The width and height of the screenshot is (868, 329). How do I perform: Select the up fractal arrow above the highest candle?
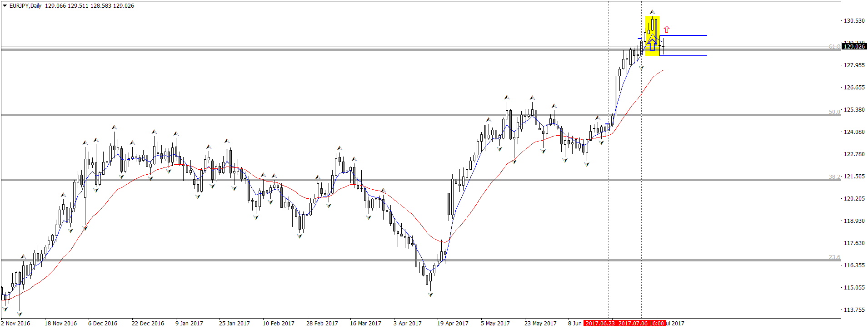click(652, 12)
